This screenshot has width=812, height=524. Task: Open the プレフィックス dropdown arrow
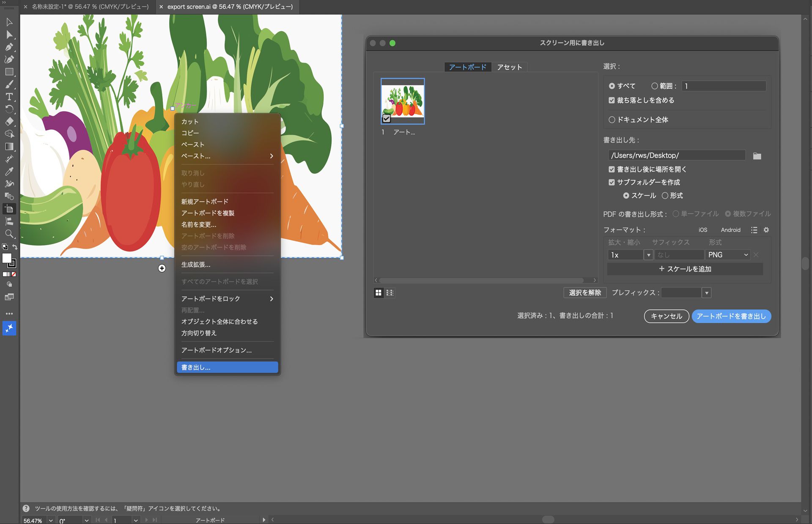click(x=706, y=292)
